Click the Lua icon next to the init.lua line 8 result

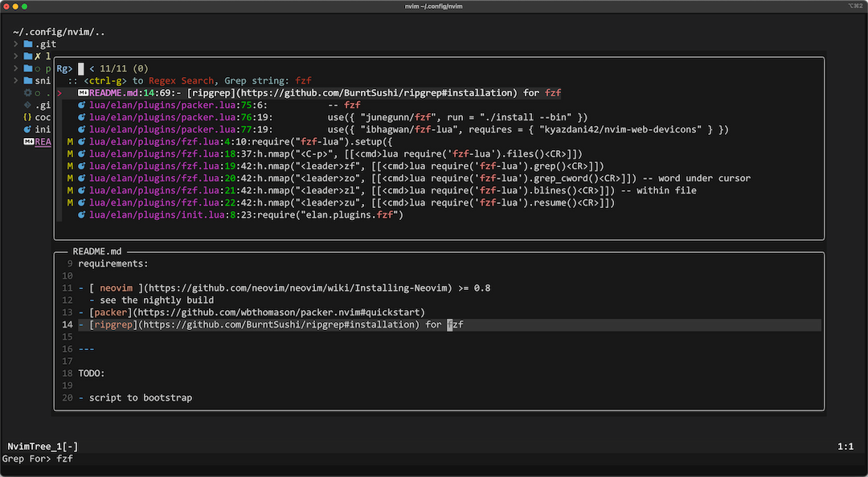point(80,214)
